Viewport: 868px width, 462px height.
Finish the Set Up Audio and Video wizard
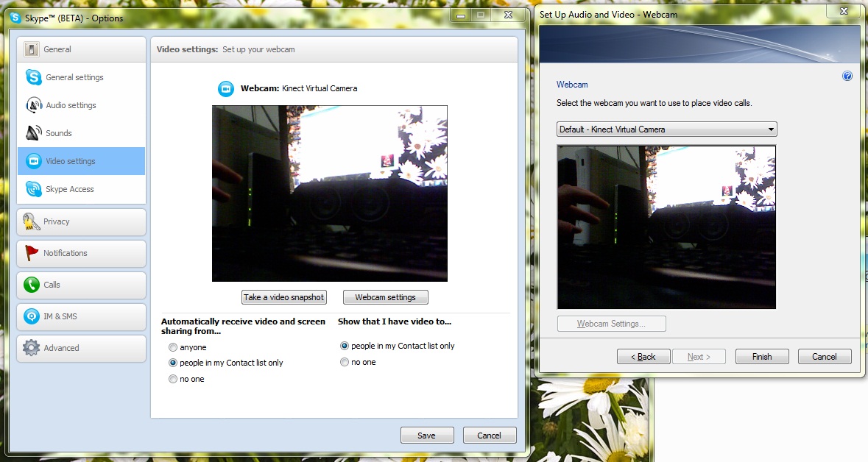762,357
